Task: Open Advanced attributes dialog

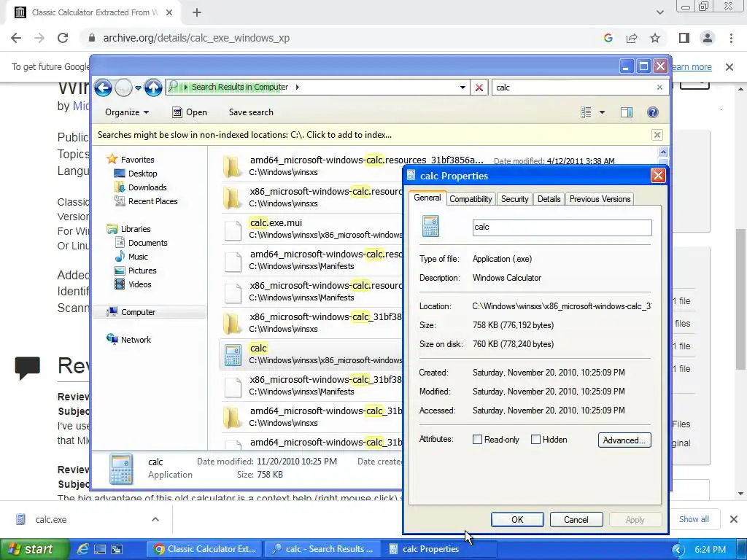Action: click(x=624, y=440)
